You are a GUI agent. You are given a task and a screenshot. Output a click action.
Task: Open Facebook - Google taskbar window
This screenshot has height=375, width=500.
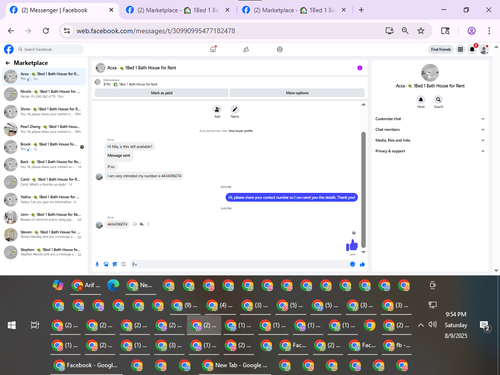coord(86,365)
